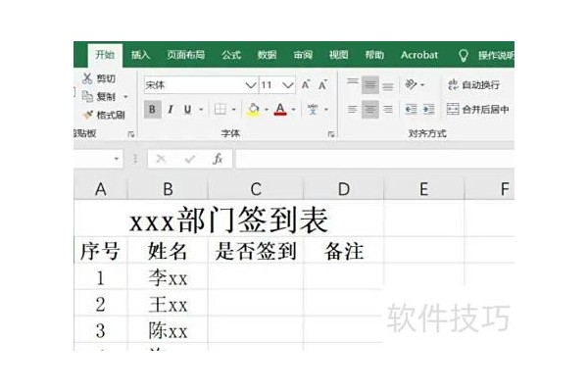Image resolution: width=588 pixels, height=392 pixels.
Task: Select column C header
Action: tap(256, 189)
